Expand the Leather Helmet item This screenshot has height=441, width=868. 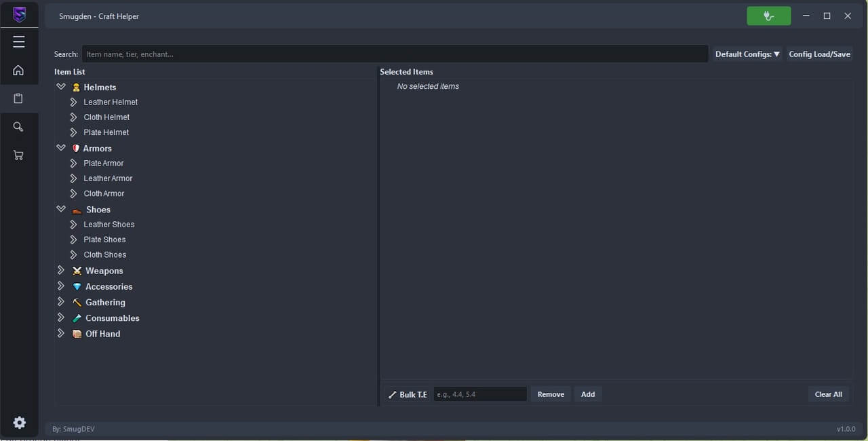(74, 102)
